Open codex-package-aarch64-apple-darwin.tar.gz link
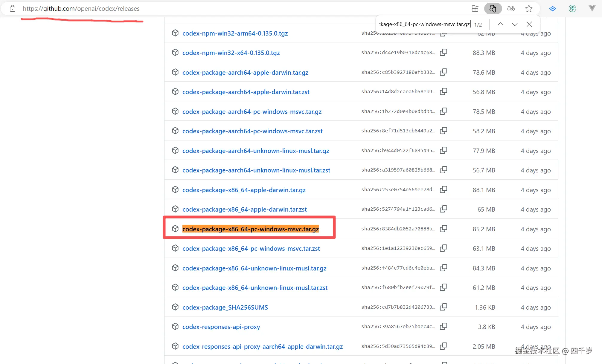 [245, 72]
